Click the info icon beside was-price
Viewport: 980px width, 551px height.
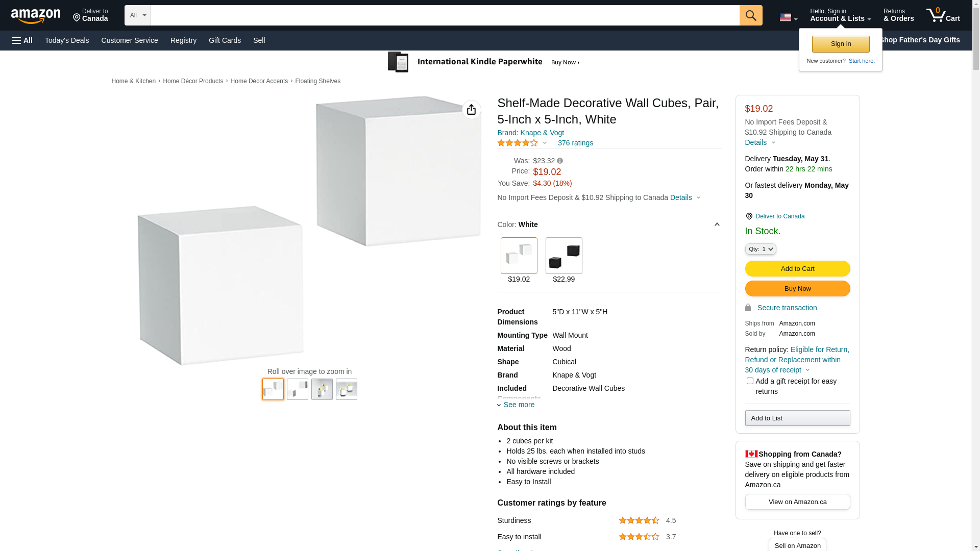coord(560,161)
